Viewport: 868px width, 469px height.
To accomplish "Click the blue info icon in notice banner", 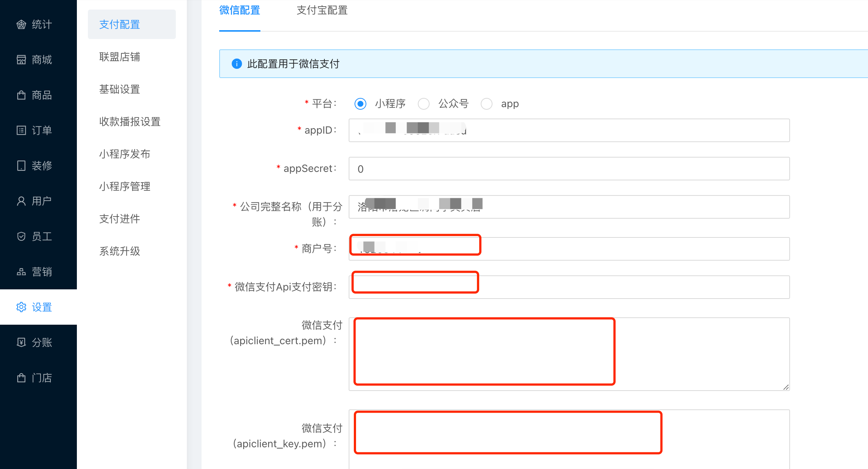I will click(x=237, y=64).
